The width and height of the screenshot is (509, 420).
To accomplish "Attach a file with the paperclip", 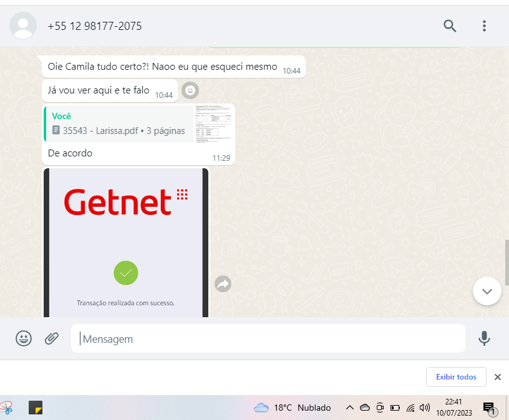I will click(52, 338).
